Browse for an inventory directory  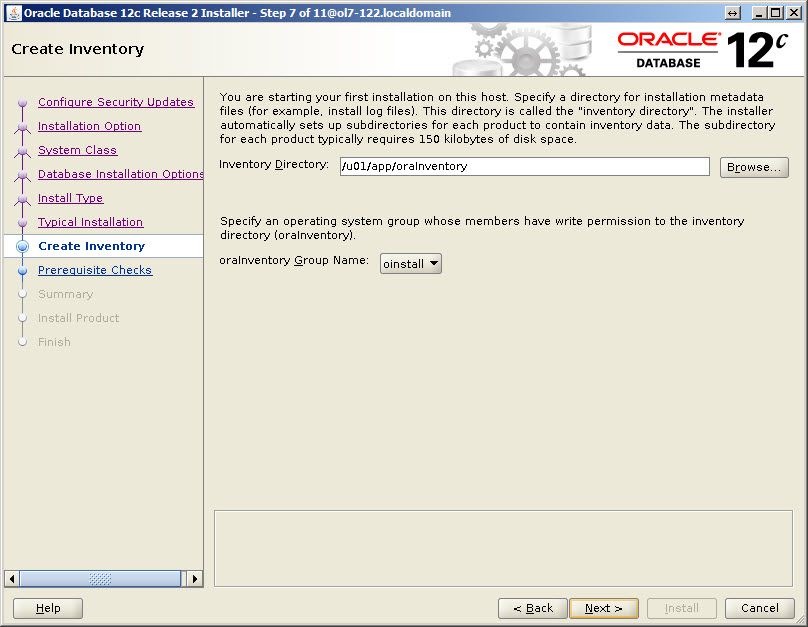coord(754,167)
